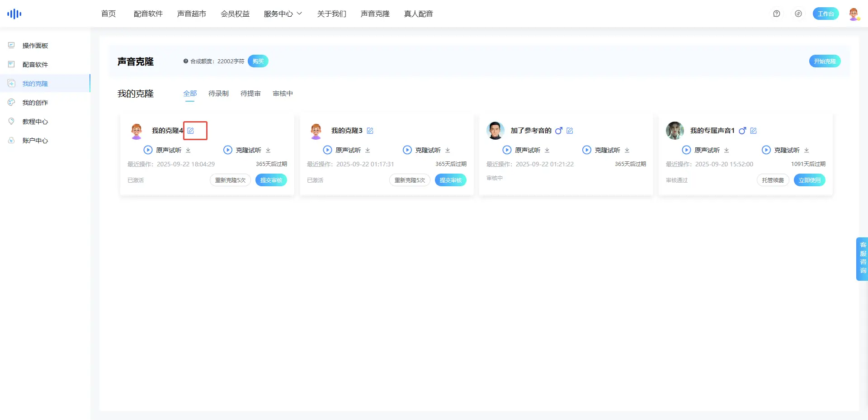
Task: Download the 克隆试听 audio of 我的专属声音1
Action: (x=807, y=150)
